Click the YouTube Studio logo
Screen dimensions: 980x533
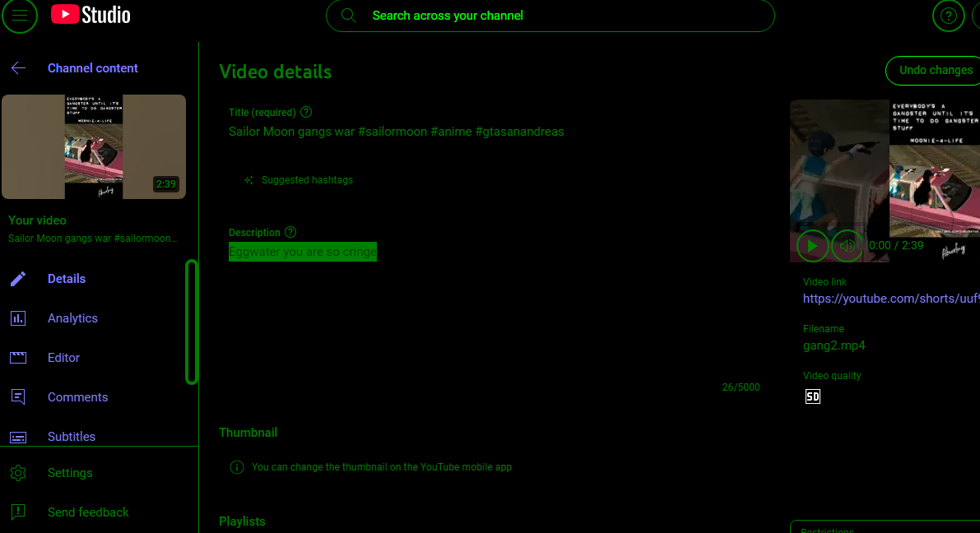(91, 14)
